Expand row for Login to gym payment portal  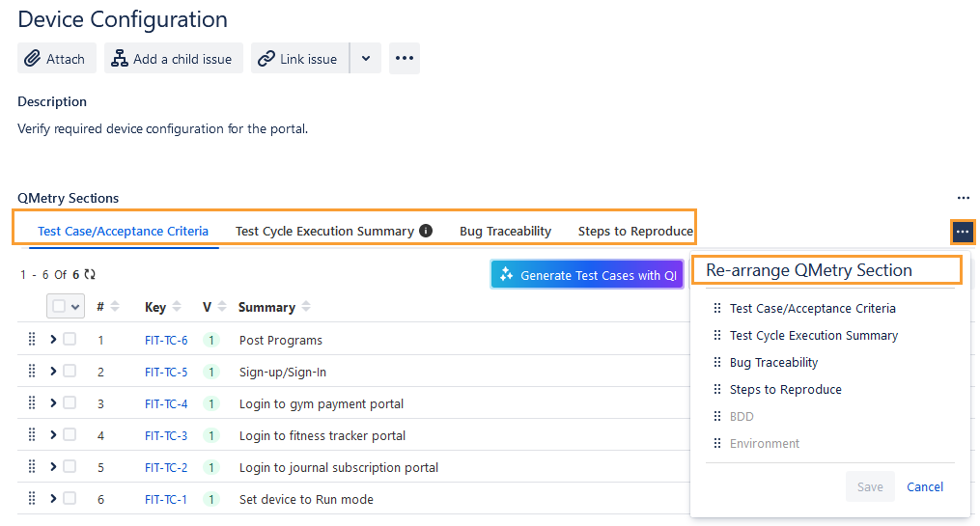point(53,403)
